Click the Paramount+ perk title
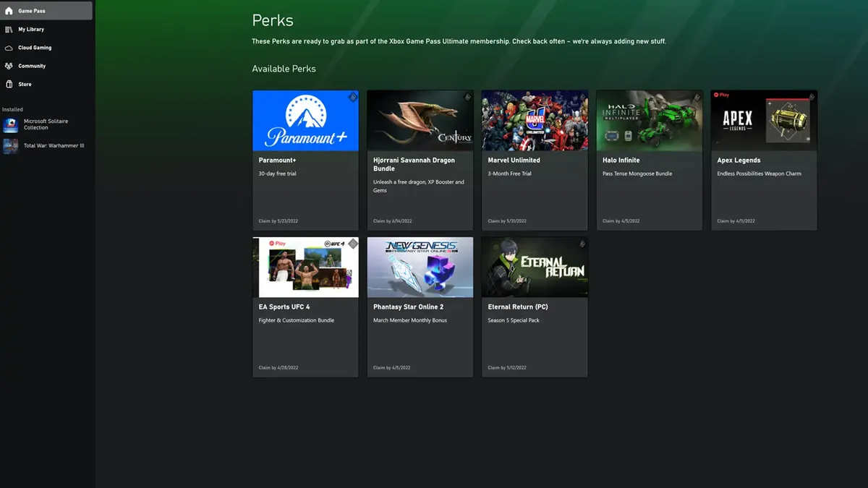 coord(278,160)
